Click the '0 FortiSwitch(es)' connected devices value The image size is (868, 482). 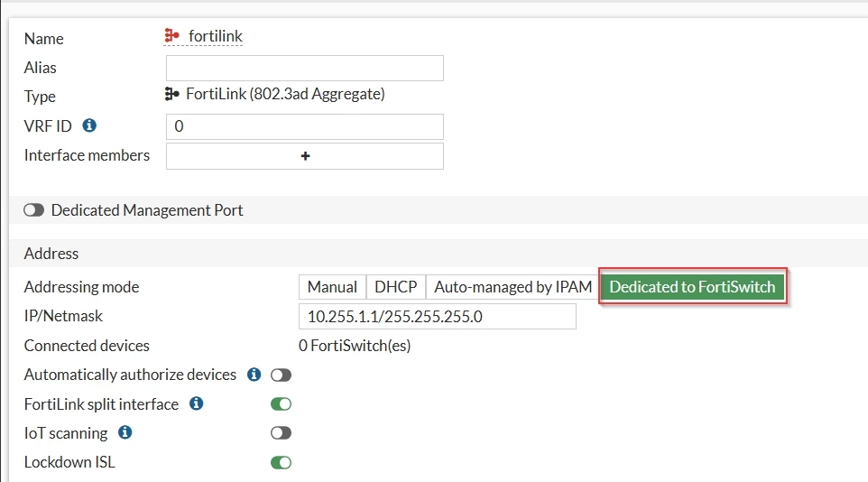click(x=355, y=346)
